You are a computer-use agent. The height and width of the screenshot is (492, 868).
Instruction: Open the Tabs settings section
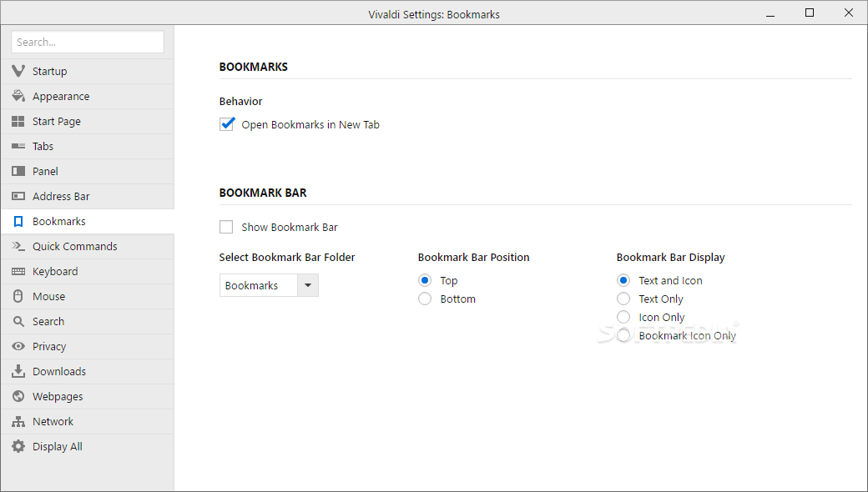(x=88, y=146)
